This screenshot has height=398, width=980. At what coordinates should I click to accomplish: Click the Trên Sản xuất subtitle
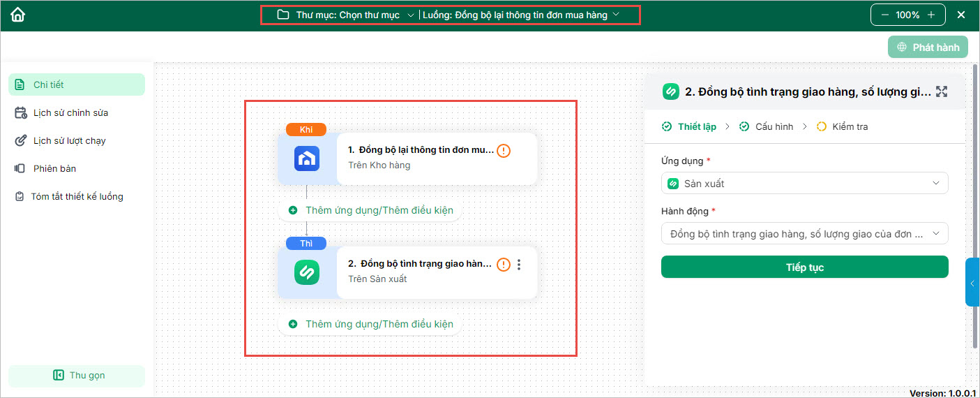[x=377, y=279]
